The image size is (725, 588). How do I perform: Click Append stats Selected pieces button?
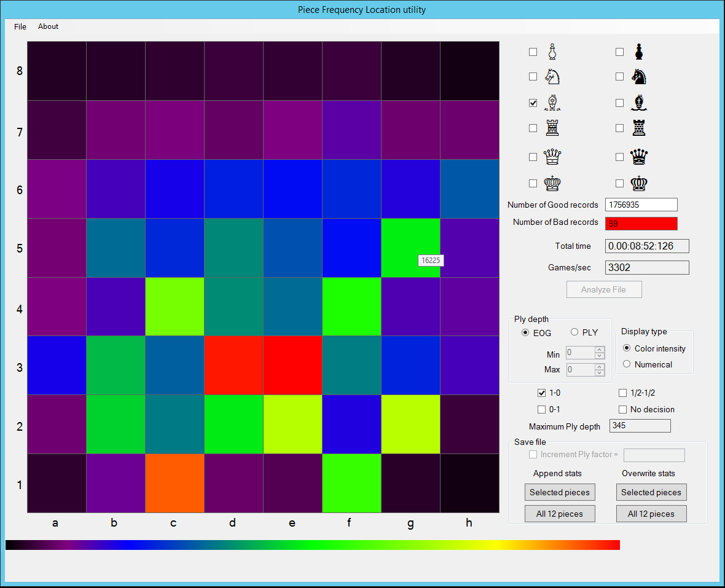560,492
